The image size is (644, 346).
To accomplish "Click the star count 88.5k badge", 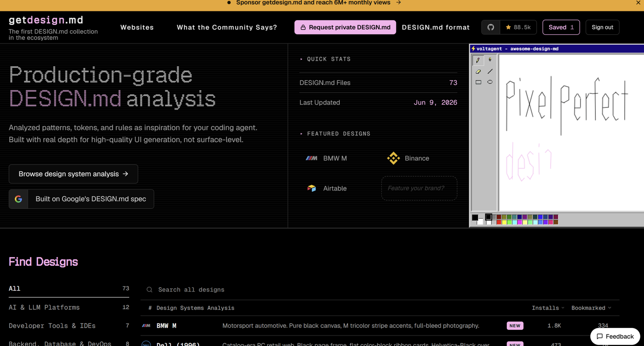I will click(x=518, y=27).
